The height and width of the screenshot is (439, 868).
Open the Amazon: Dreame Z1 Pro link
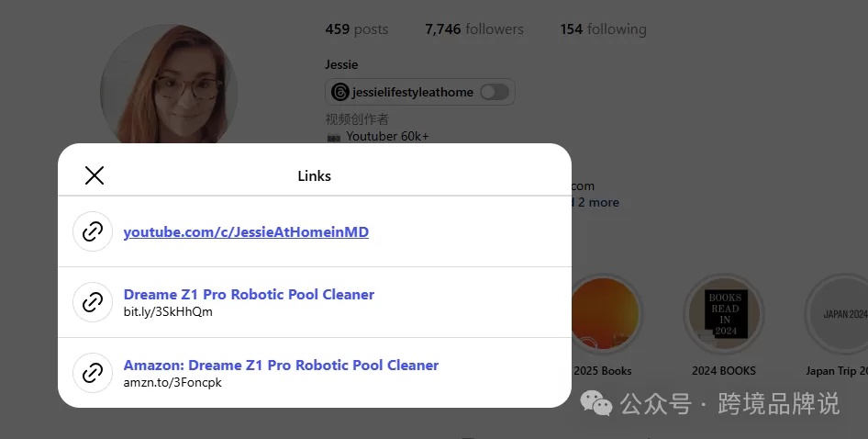coord(281,366)
